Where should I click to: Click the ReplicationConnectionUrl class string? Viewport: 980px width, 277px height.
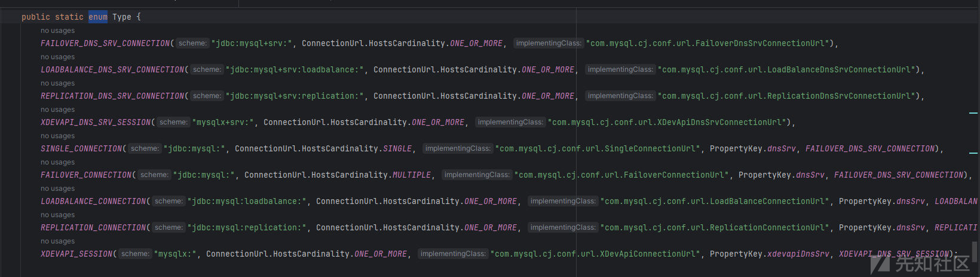(715, 227)
